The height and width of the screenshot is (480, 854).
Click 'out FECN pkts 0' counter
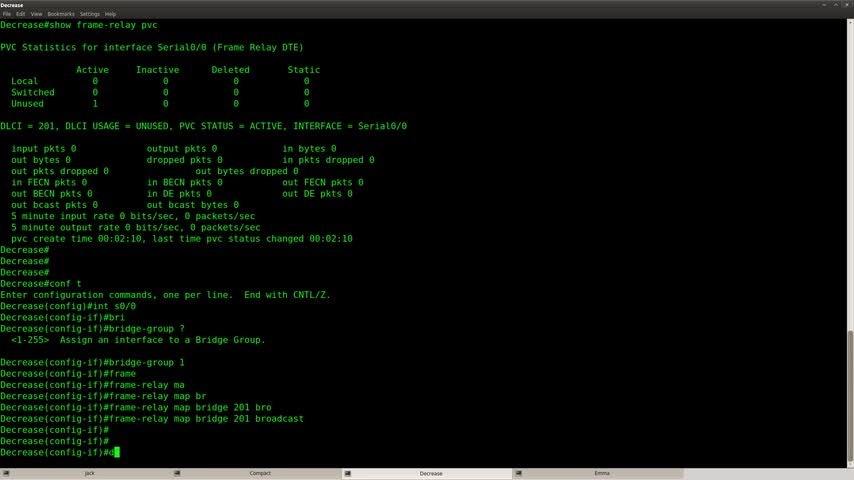click(x=322, y=183)
